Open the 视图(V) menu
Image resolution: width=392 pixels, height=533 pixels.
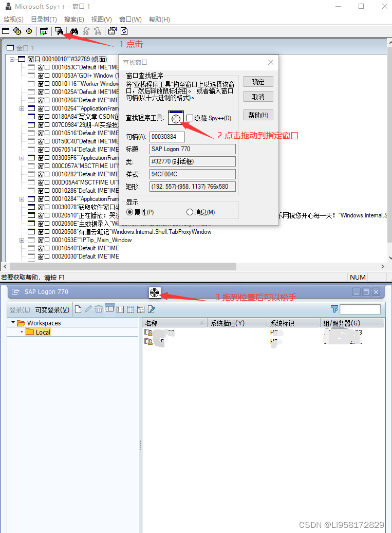coord(102,20)
